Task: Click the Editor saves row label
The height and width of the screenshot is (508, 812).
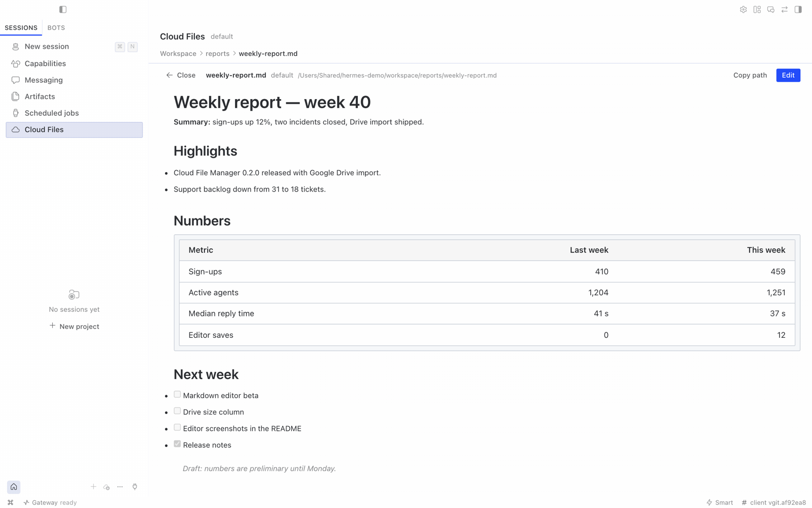Action: [x=211, y=335]
